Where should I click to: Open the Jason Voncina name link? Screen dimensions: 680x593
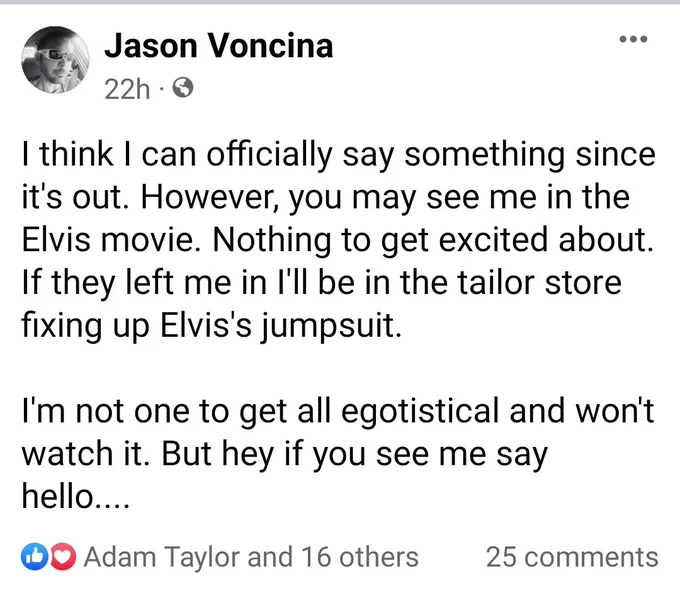219,46
